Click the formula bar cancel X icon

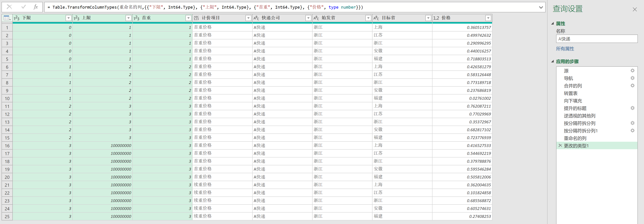pos(9,7)
